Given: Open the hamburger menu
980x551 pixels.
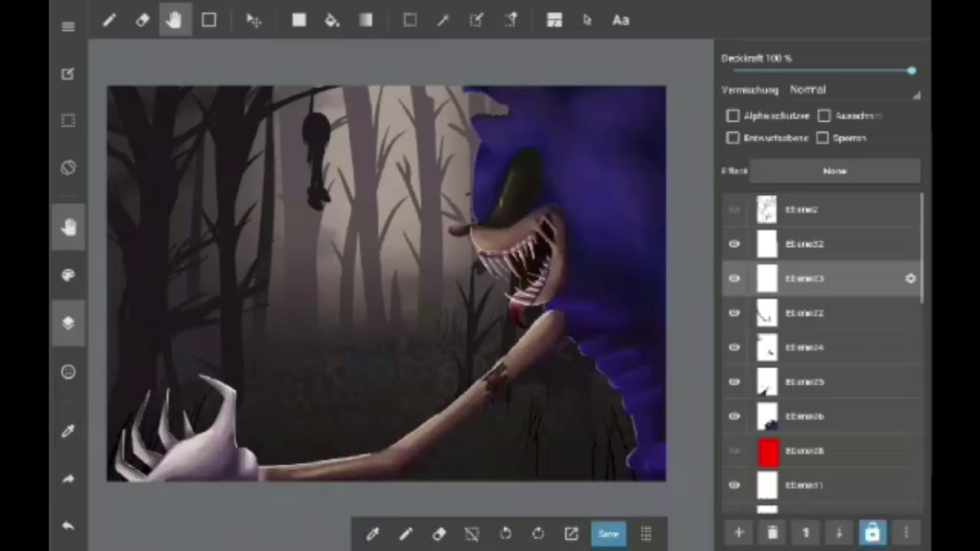Looking at the screenshot, I should (68, 27).
